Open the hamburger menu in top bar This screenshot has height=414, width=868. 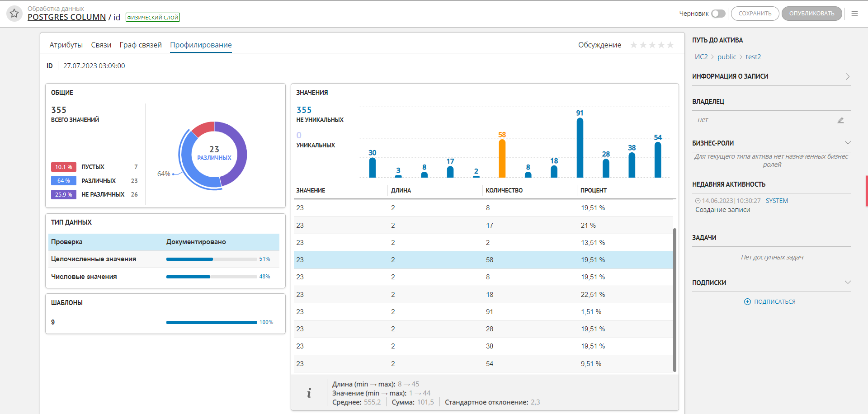854,14
